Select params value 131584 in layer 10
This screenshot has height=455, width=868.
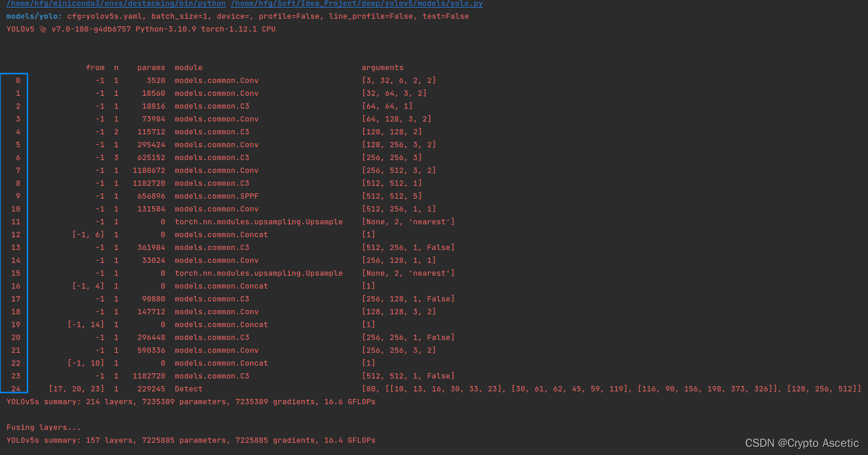[151, 209]
